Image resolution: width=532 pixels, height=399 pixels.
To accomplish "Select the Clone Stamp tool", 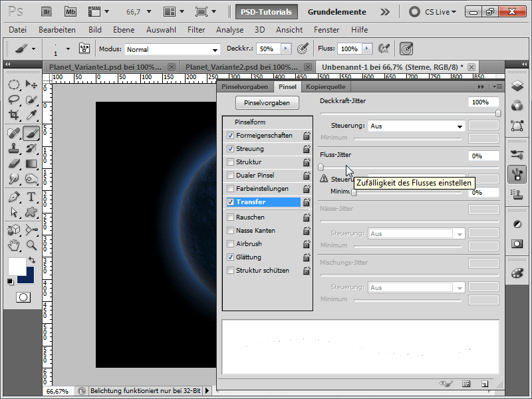I will 14,148.
